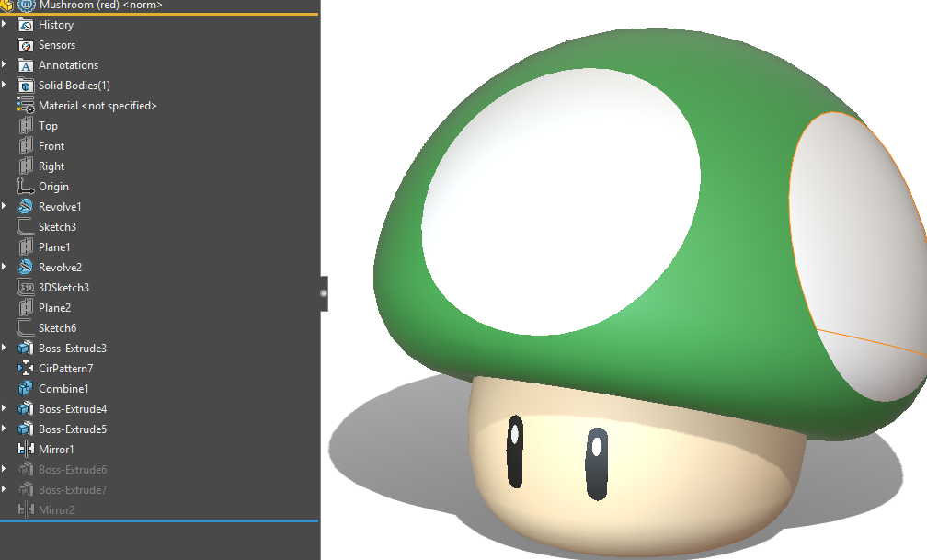Click the Boss-Extrude3 feature icon
Screen dimensions: 927x560
[26, 348]
